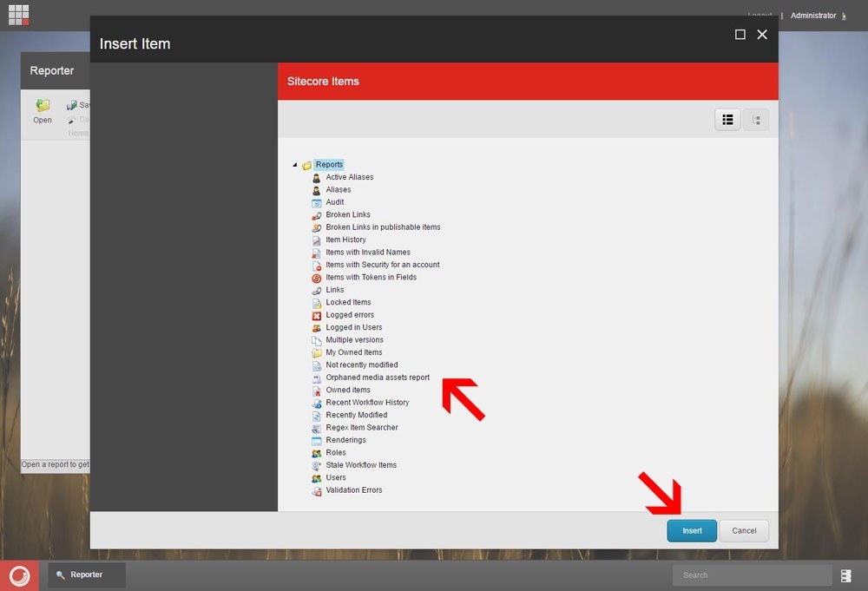The height and width of the screenshot is (591, 868).
Task: Switch to tree view toggle button
Action: pos(756,120)
